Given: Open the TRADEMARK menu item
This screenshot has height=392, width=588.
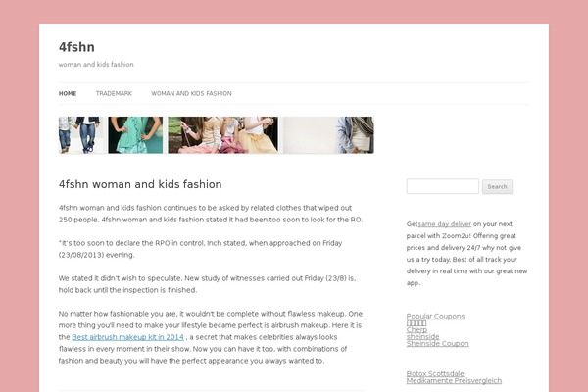Looking at the screenshot, I should point(114,93).
